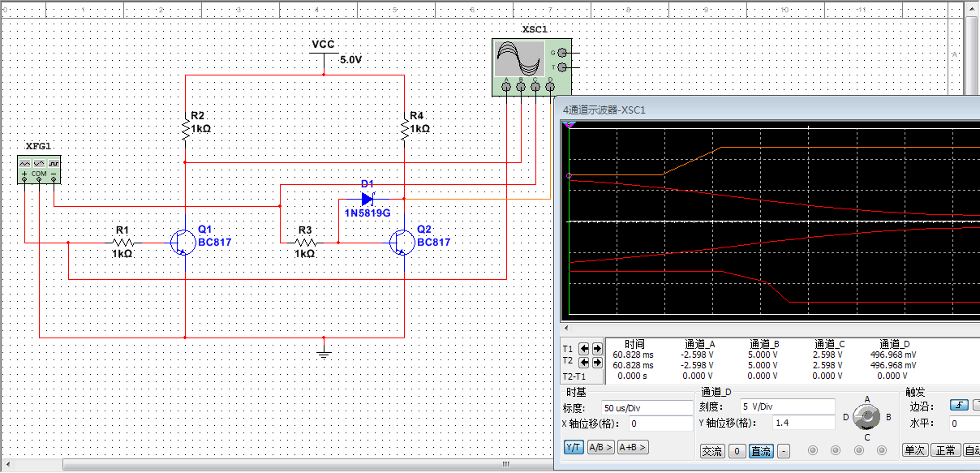Click T2-T1 row time 0.000 s
980x473 pixels.
click(634, 376)
